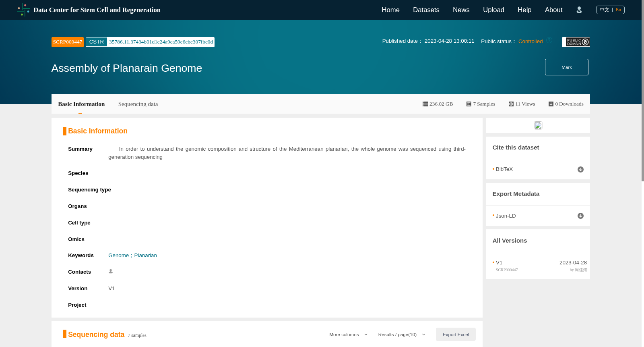Click the 236.02 GB storage icon
644x347 pixels.
[425, 104]
